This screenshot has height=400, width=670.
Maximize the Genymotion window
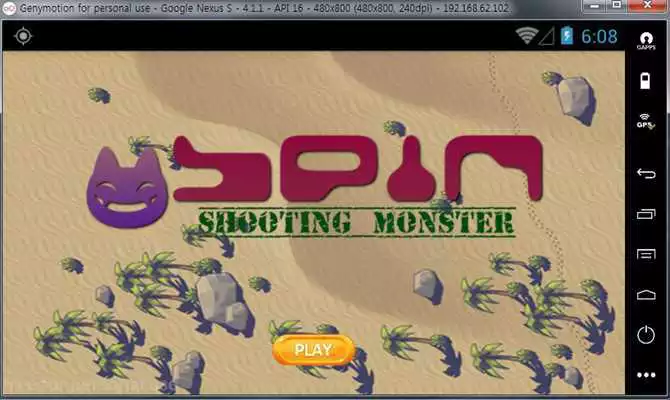[617, 5]
